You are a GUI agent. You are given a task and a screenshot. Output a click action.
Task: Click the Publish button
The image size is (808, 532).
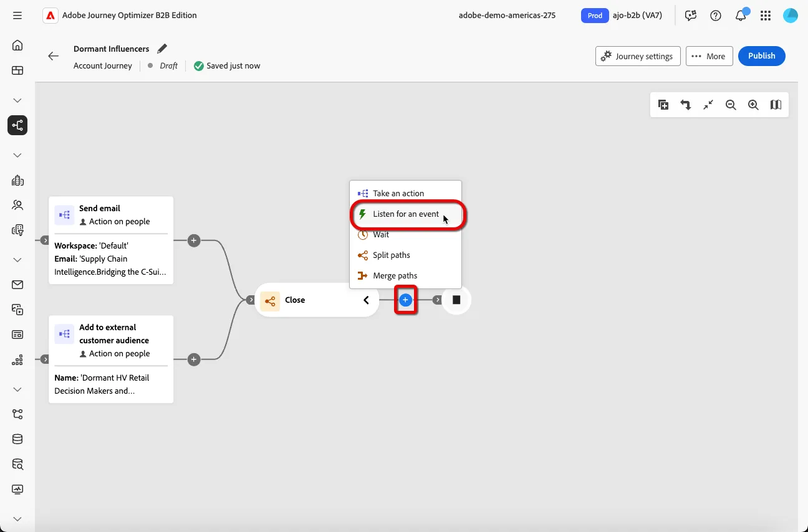(762, 56)
